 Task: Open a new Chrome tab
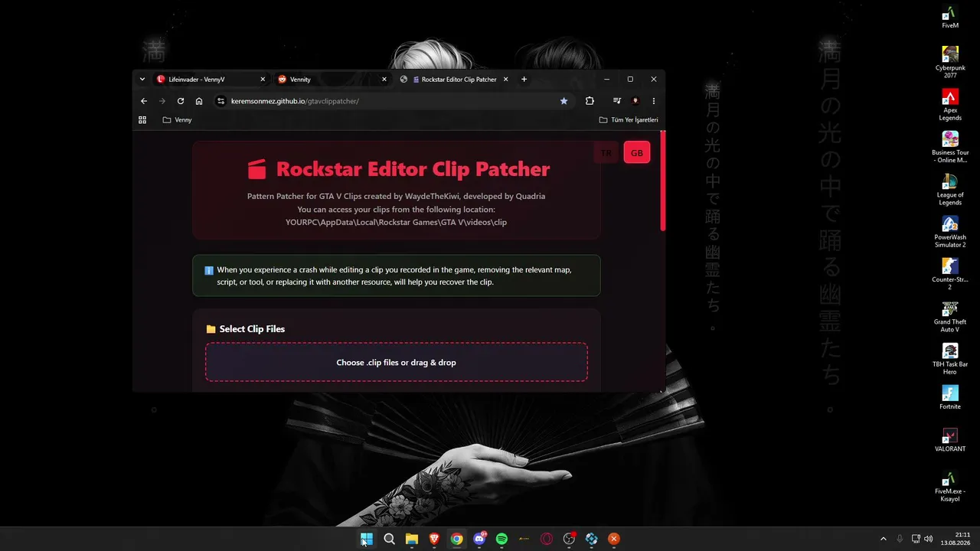click(x=524, y=79)
